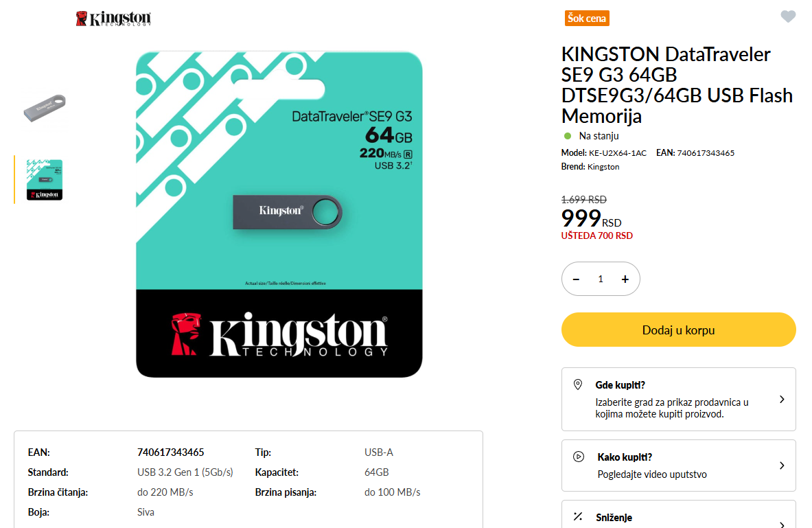Open the large product packaging image
Viewport: 812px width, 528px height.
click(279, 214)
